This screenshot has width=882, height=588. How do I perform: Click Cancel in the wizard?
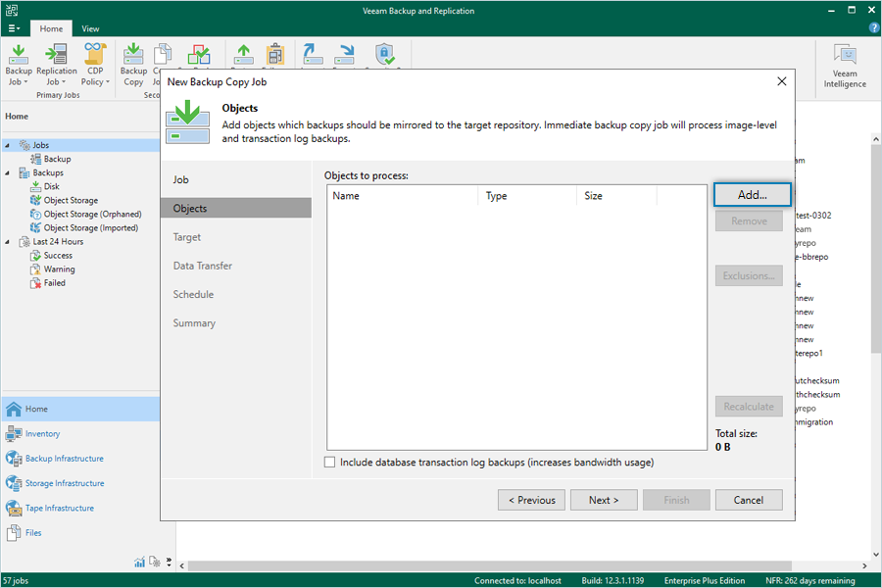749,500
